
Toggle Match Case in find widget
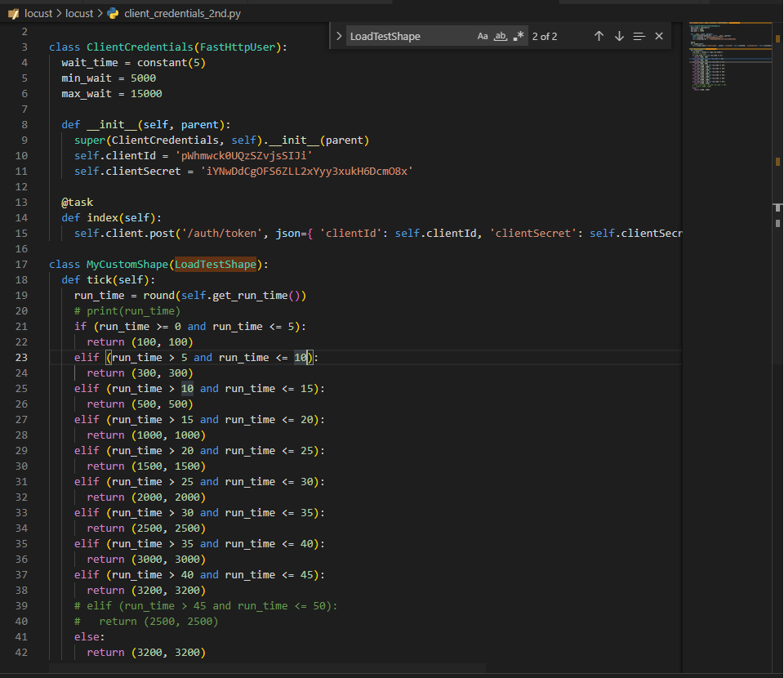[483, 36]
